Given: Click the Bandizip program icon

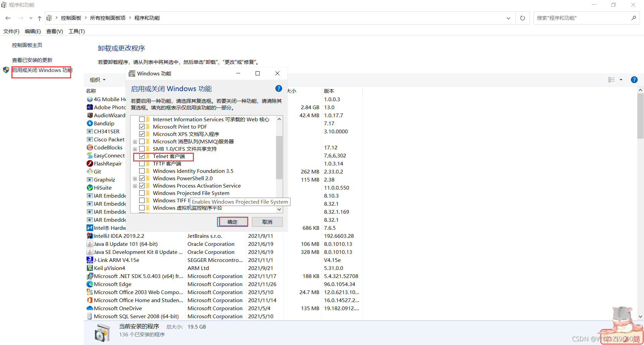Looking at the screenshot, I should pos(90,124).
